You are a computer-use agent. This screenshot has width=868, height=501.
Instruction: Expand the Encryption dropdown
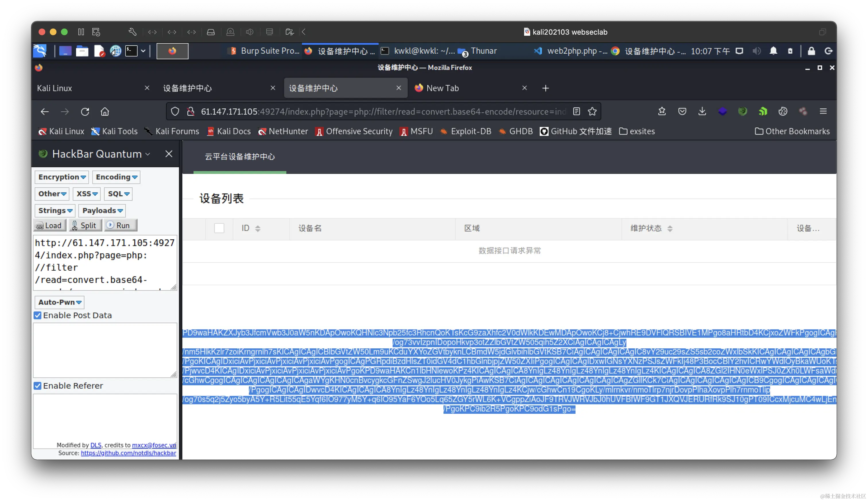click(62, 177)
